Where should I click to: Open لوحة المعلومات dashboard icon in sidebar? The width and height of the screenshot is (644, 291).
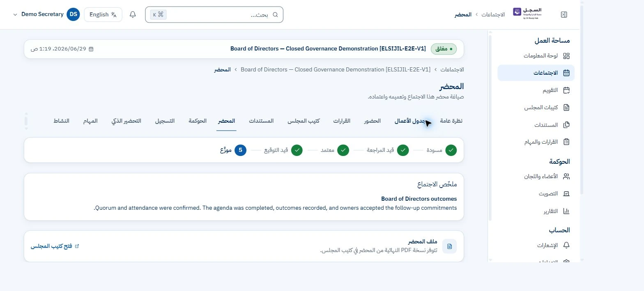coord(566,56)
